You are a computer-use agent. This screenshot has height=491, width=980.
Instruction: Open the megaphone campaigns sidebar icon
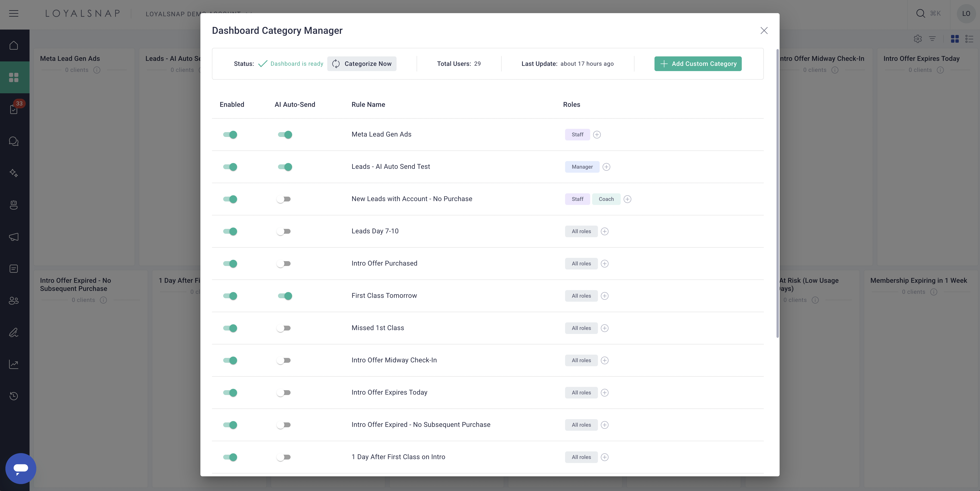click(14, 237)
